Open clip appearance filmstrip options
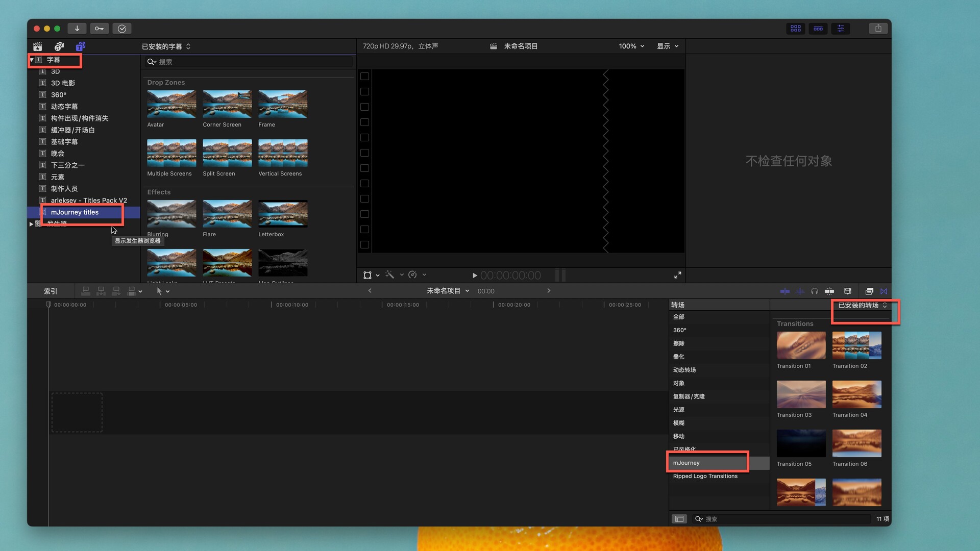Viewport: 980px width, 551px height. 848,291
